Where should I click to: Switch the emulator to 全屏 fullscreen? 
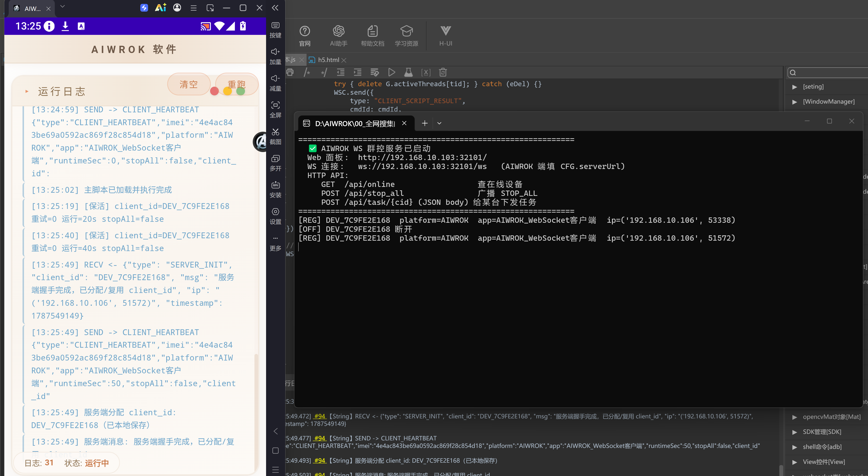pyautogui.click(x=275, y=110)
